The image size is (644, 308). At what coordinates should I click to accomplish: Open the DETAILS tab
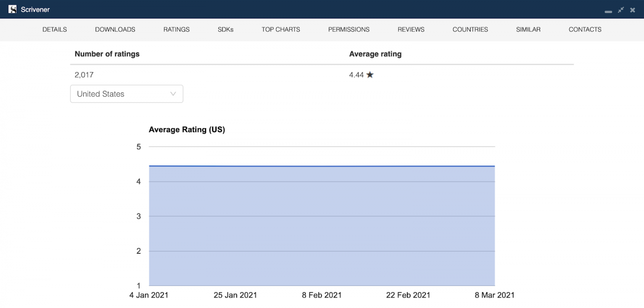click(x=55, y=29)
